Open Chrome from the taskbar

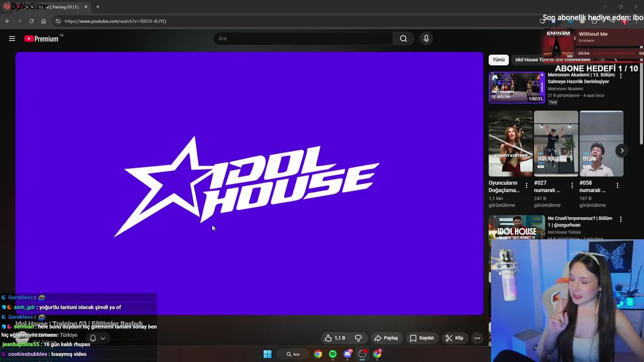(x=318, y=354)
